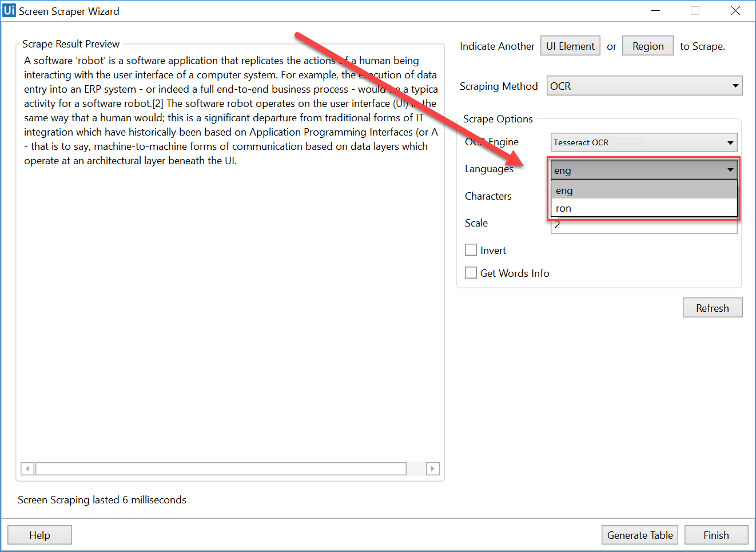Choose 'ron' from the Languages list
756x552 pixels.
click(644, 208)
